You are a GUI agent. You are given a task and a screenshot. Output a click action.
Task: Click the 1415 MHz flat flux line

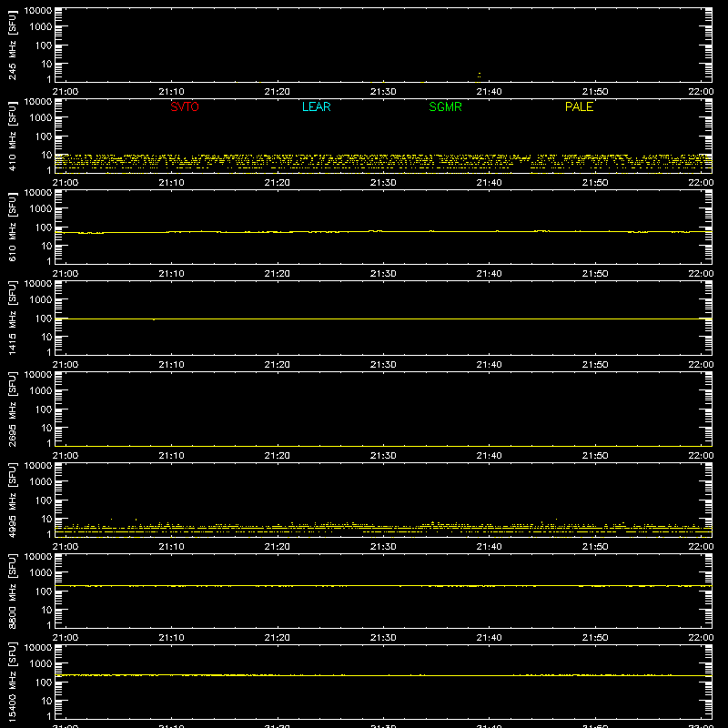click(383, 319)
